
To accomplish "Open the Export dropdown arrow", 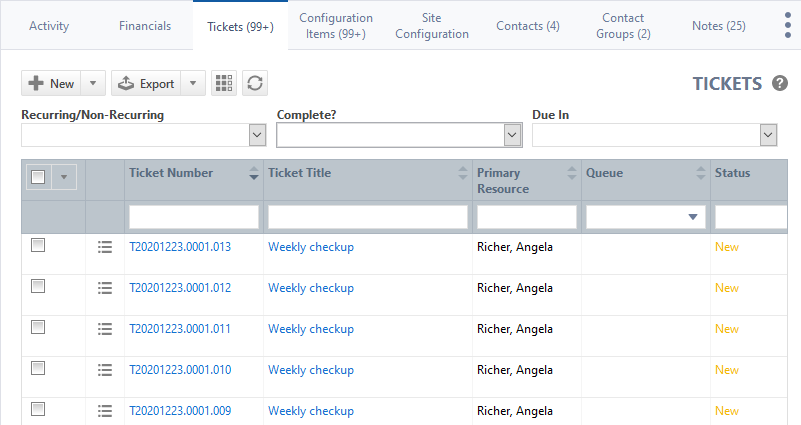I will (193, 84).
